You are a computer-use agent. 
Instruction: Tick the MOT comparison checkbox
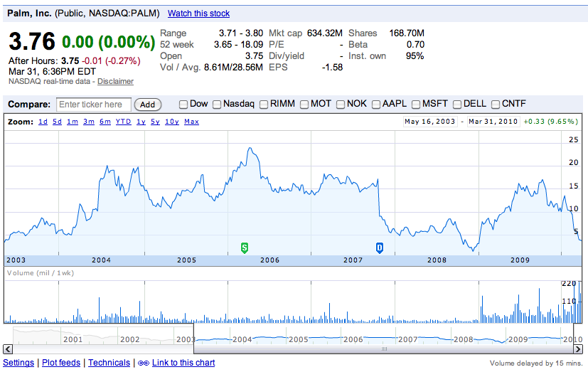pos(304,105)
